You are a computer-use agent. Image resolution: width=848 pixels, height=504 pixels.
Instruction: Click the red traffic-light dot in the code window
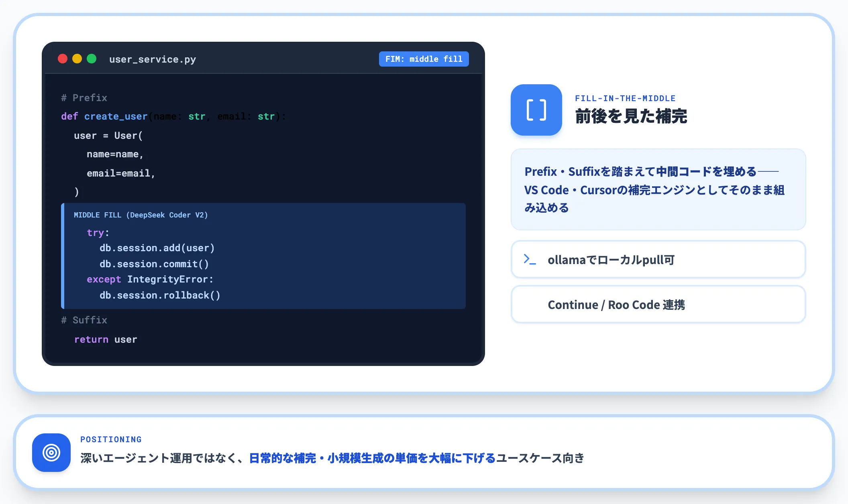(x=63, y=59)
